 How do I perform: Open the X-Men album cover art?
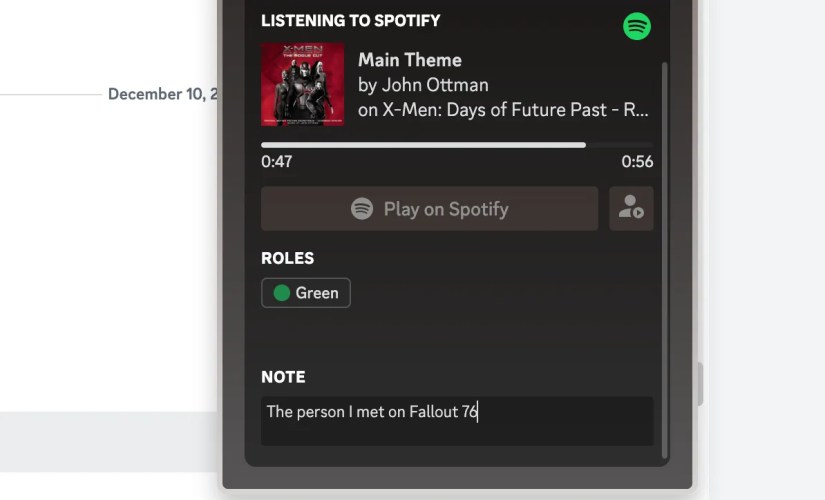tap(303, 84)
